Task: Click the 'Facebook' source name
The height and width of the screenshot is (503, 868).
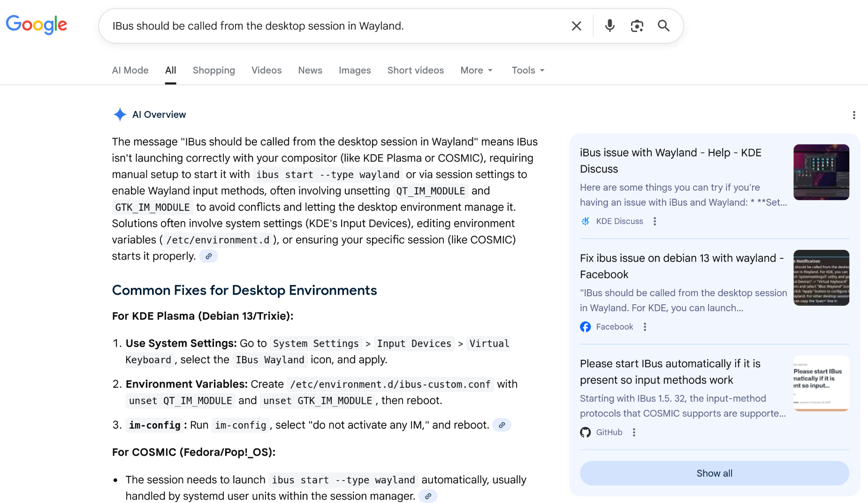Action: pyautogui.click(x=615, y=327)
